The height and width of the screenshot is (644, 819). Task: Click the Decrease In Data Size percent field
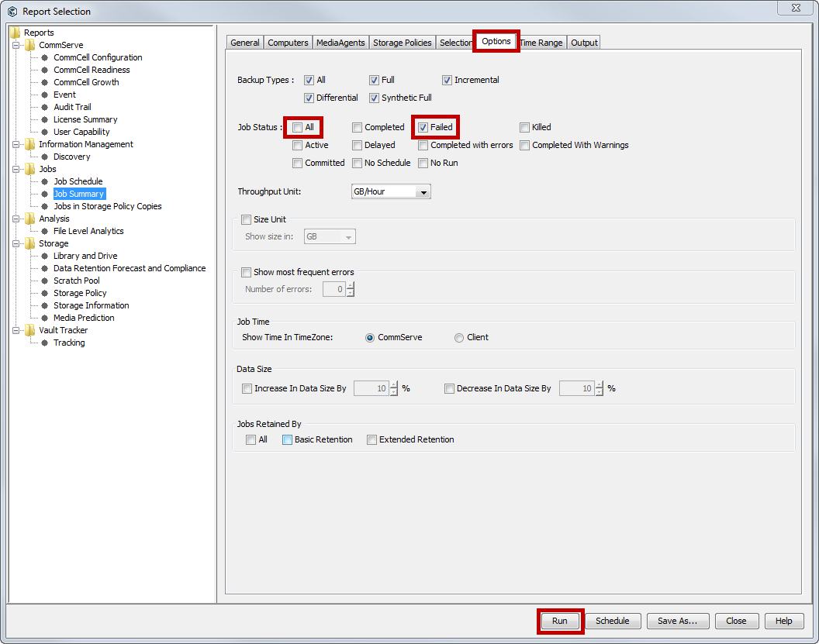click(x=577, y=388)
